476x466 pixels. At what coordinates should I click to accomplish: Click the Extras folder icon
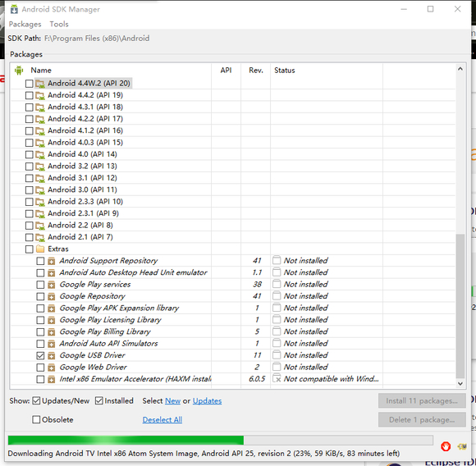click(40, 249)
